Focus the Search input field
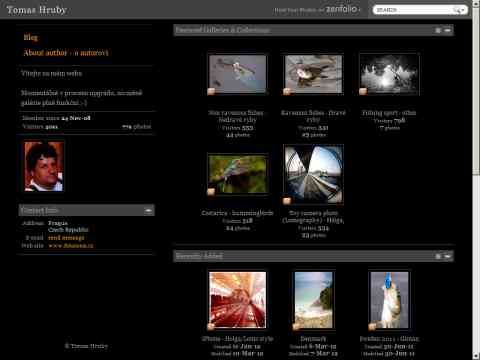This screenshot has height=360, width=480. coord(413,10)
